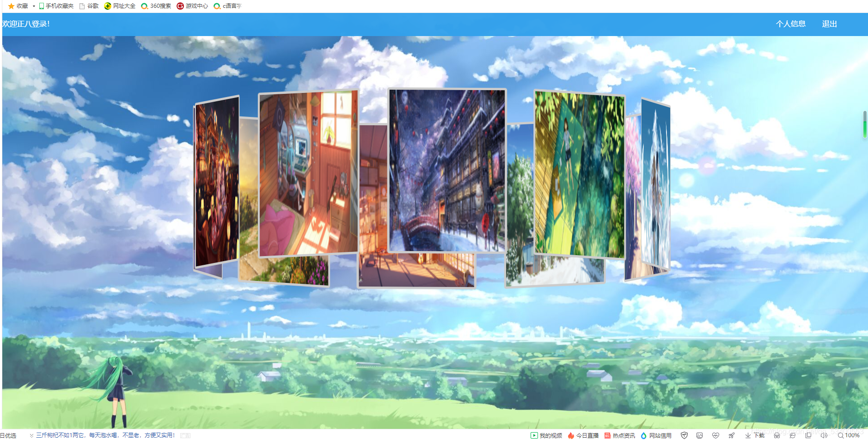The height and width of the screenshot is (440, 868).
Task: Open the 三斤枸杞不如1两它 ad headline
Action: (x=105, y=435)
